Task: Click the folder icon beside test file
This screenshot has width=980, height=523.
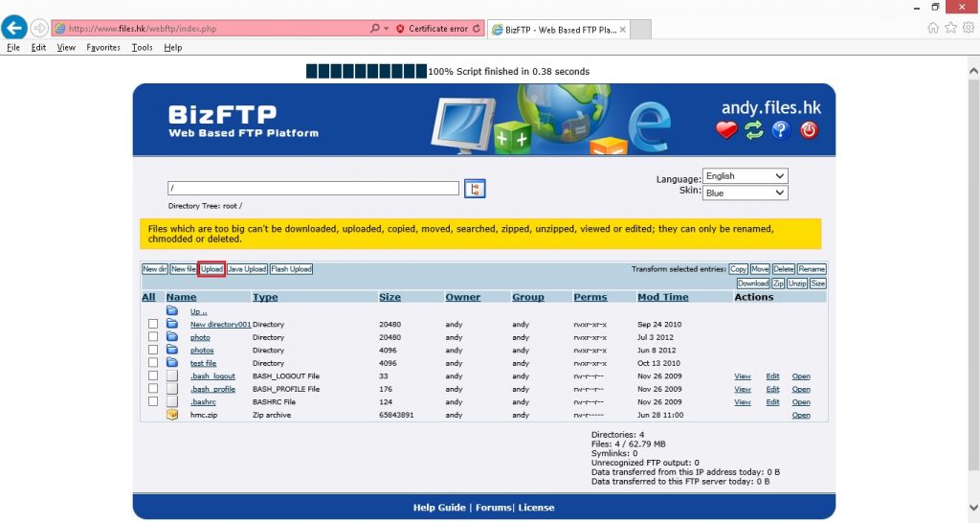Action: pos(172,362)
